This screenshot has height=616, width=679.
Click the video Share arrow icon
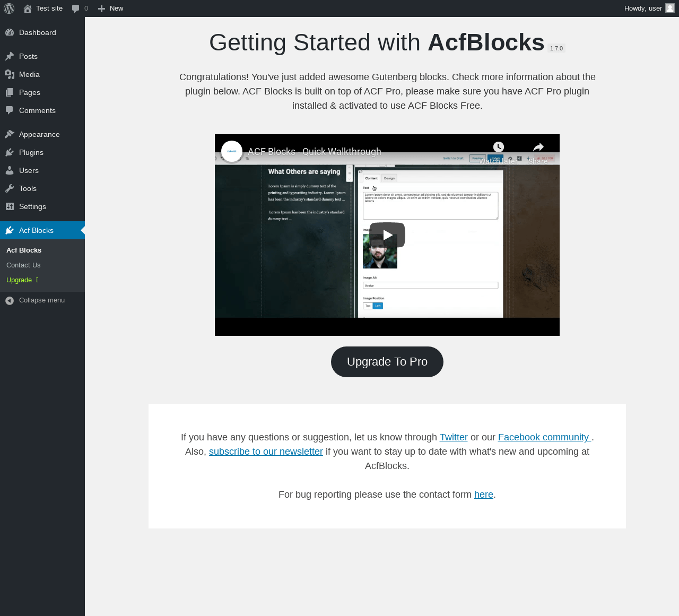[538, 147]
